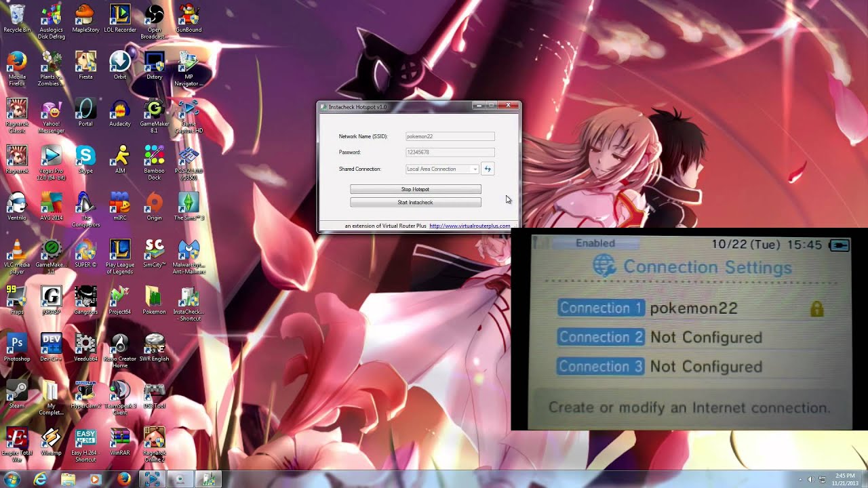Select the Yahoo! Messenger desktop icon
868x488 pixels.
tap(52, 115)
